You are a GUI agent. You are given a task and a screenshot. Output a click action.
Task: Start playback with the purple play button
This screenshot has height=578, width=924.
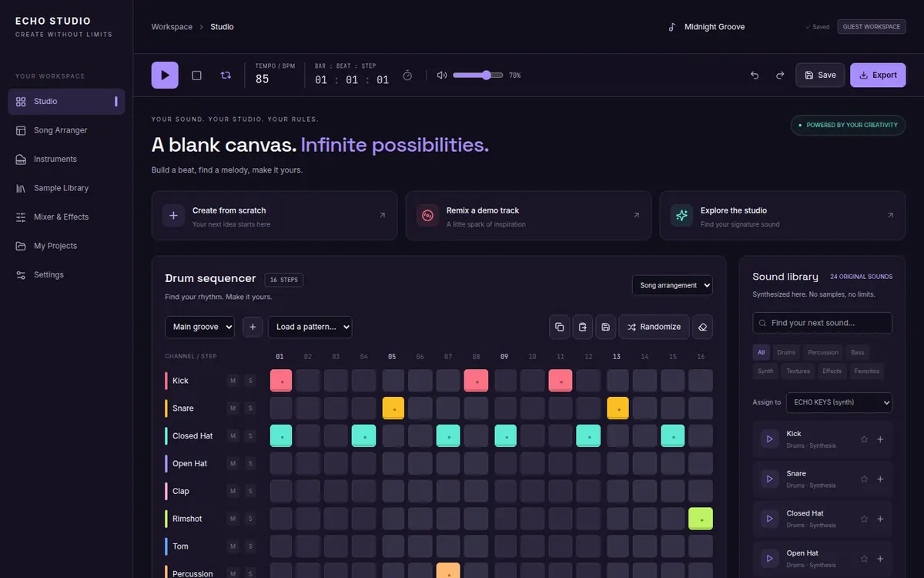click(x=165, y=75)
